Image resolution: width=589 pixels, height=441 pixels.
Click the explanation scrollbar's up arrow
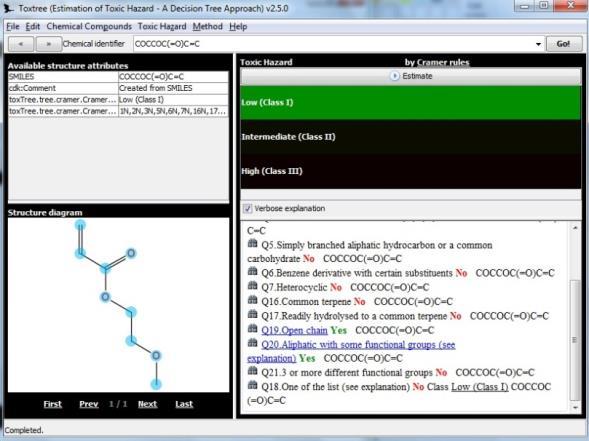pyautogui.click(x=575, y=227)
